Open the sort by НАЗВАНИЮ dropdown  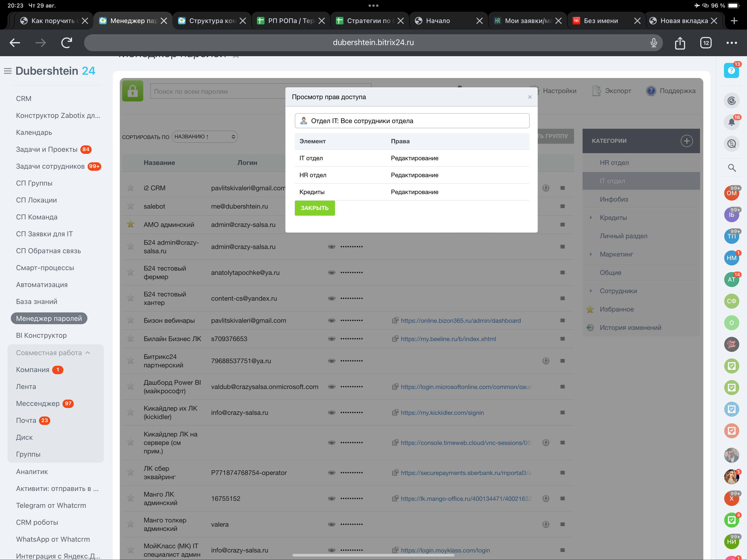tap(205, 137)
